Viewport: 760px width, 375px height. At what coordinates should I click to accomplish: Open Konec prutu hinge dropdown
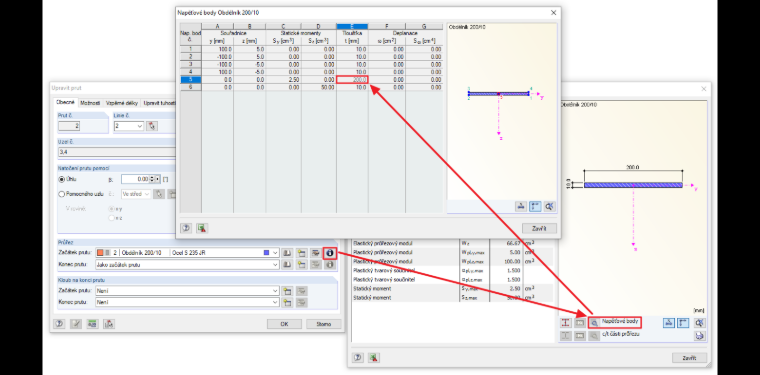point(275,302)
